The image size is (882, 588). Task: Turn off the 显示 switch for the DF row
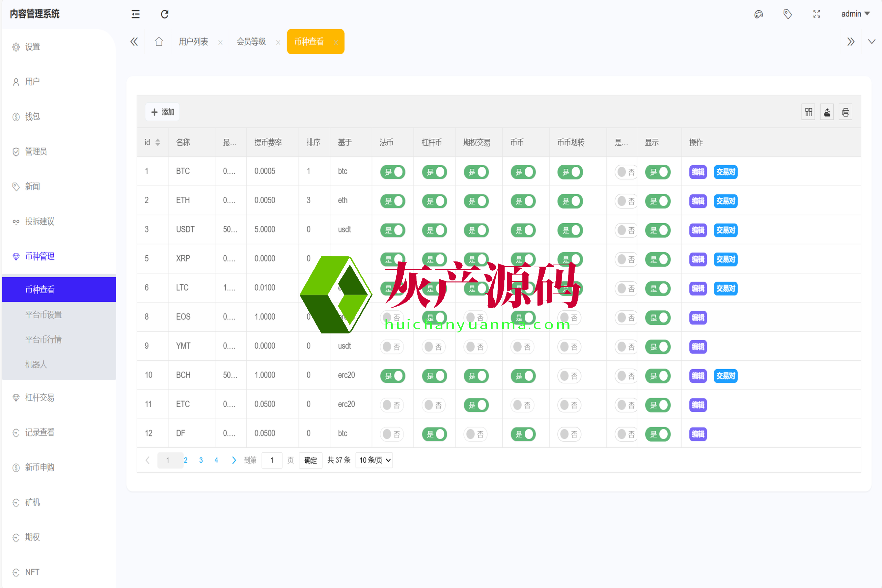coord(657,434)
